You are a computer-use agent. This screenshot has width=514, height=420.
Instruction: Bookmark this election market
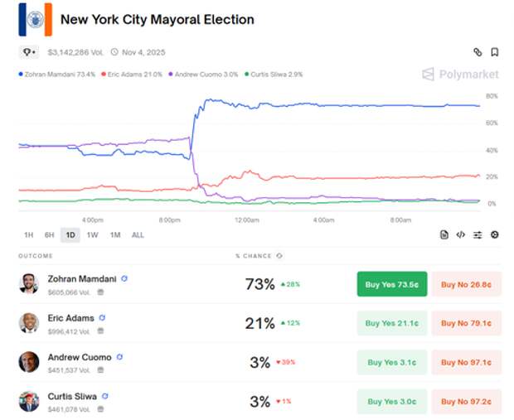495,52
